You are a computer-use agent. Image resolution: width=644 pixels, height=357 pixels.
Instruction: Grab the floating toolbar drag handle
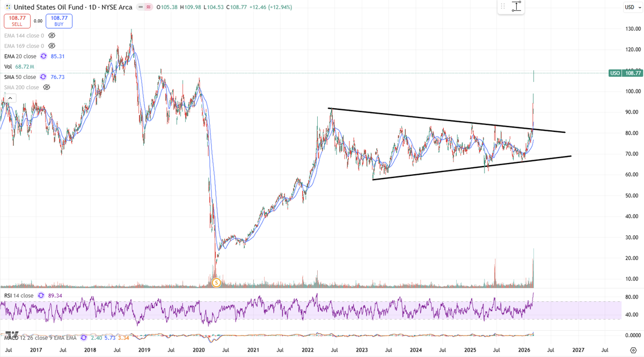(503, 6)
